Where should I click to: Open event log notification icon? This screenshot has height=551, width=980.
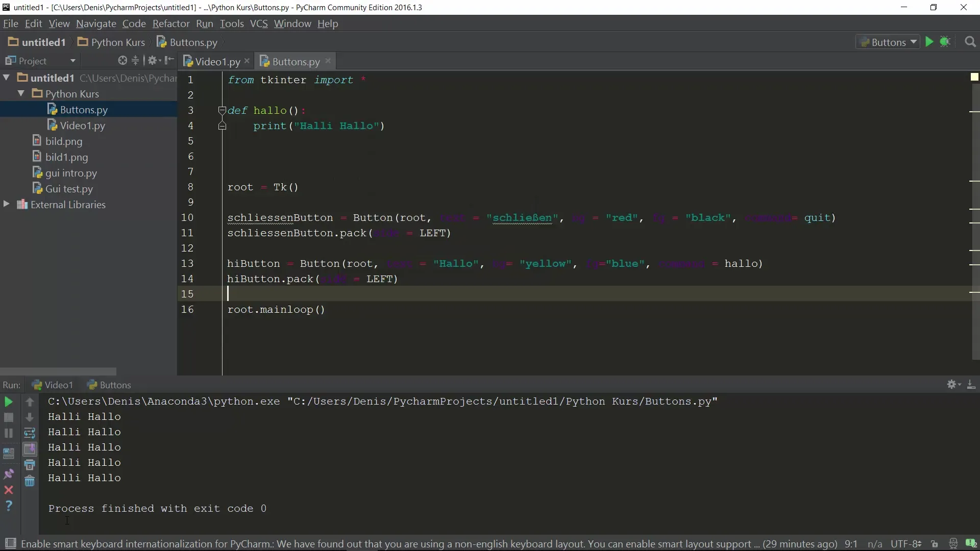[971, 544]
